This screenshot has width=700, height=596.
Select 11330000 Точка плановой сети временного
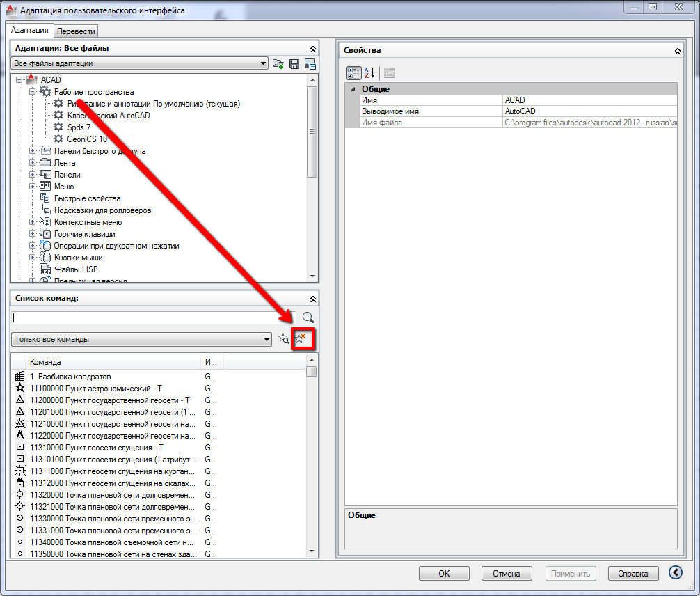pyautogui.click(x=113, y=518)
